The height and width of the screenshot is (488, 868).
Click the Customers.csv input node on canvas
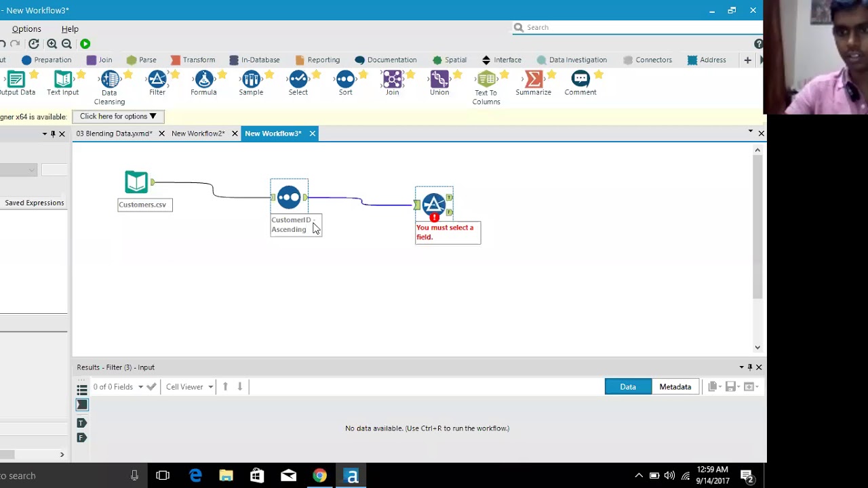[x=136, y=182]
